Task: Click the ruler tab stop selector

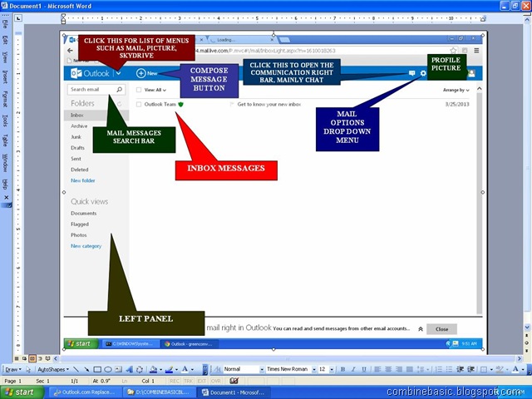Action: pos(18,18)
